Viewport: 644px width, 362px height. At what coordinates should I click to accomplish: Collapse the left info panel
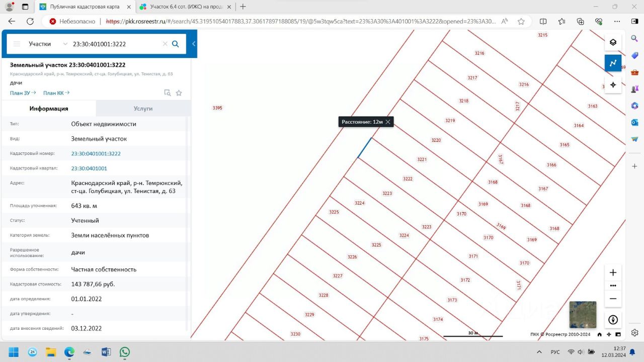click(194, 44)
